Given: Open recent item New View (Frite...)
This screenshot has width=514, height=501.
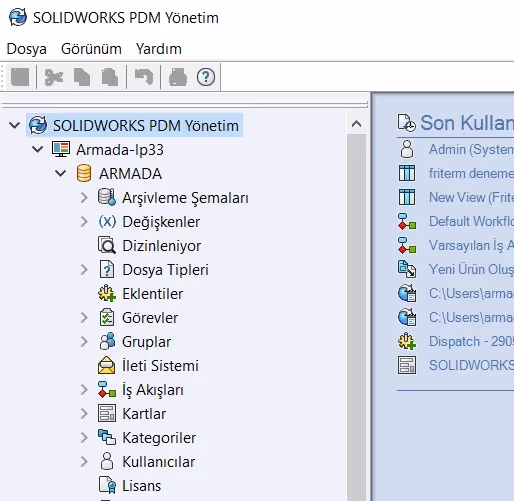Looking at the screenshot, I should click(471, 197).
